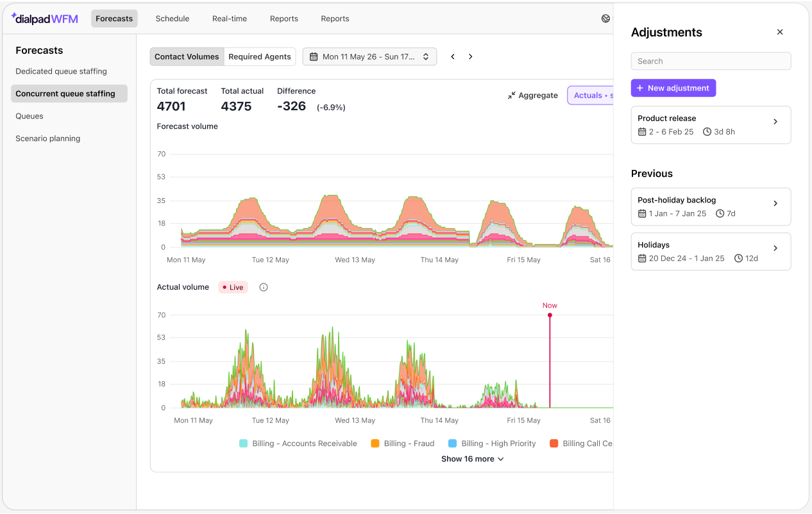Go to previous week with left arrow
812x514 pixels.
(x=453, y=56)
